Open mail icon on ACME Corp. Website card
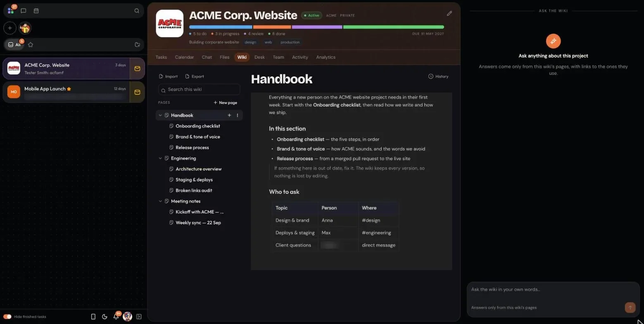The image size is (644, 324). point(138,69)
